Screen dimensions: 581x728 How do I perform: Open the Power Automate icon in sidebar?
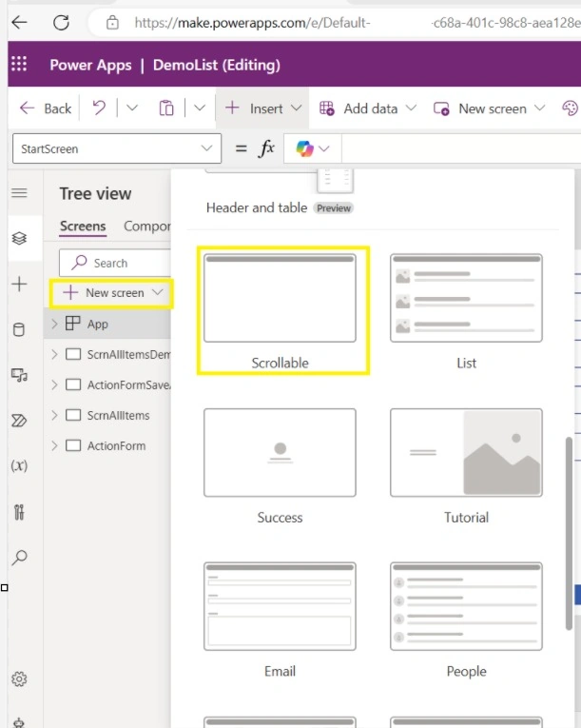pos(19,421)
